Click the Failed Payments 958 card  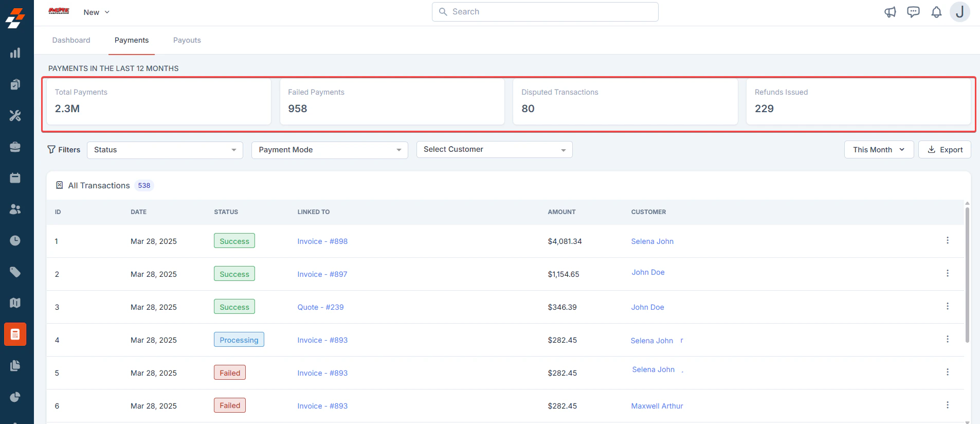(392, 101)
